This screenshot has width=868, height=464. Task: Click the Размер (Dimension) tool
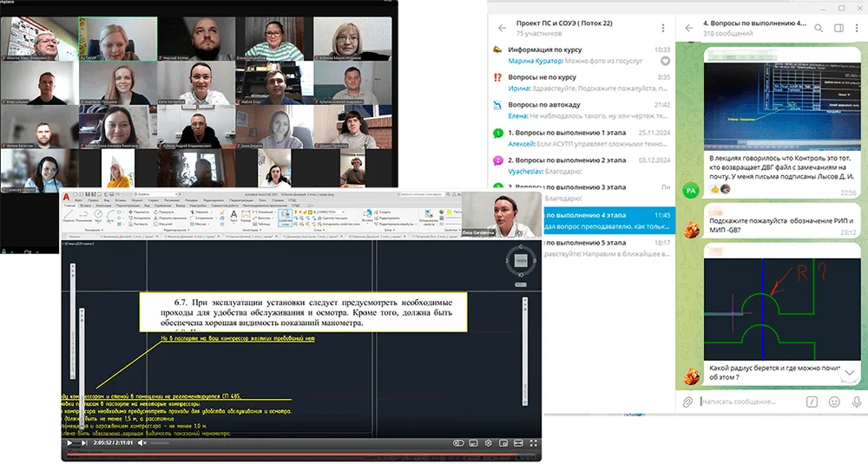[246, 216]
